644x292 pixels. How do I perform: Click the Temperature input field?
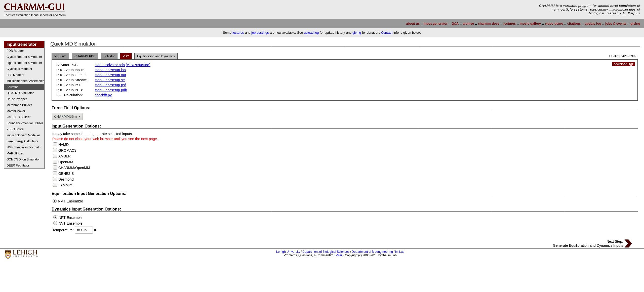coord(84,230)
